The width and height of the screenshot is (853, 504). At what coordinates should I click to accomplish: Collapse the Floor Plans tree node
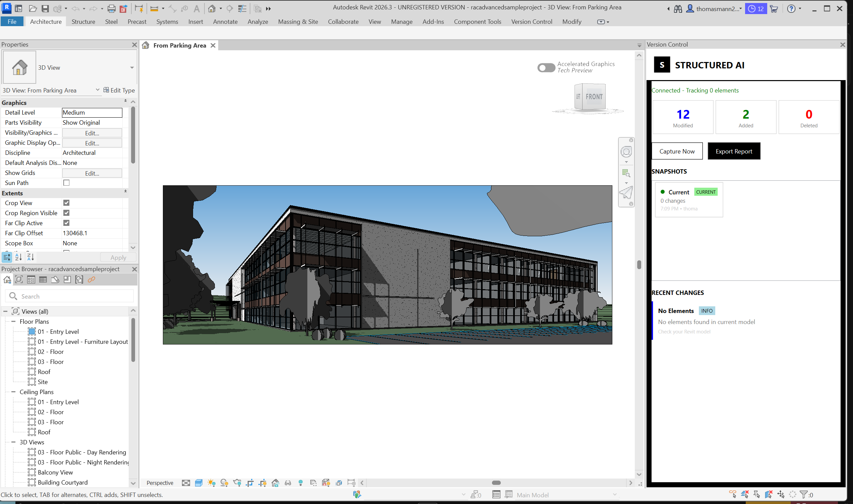tap(14, 321)
